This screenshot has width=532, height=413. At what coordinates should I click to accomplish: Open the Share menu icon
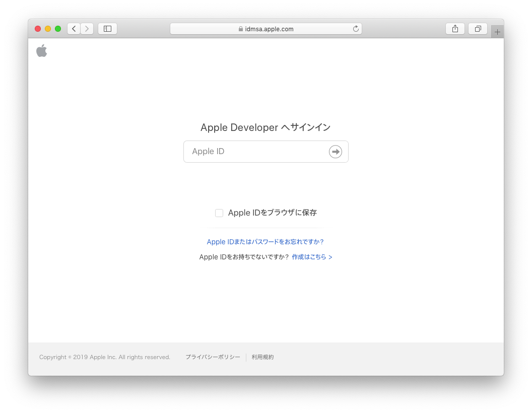pyautogui.click(x=455, y=29)
